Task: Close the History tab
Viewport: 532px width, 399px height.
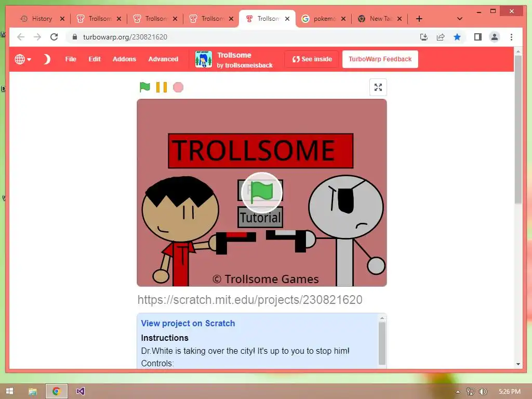Action: click(62, 19)
